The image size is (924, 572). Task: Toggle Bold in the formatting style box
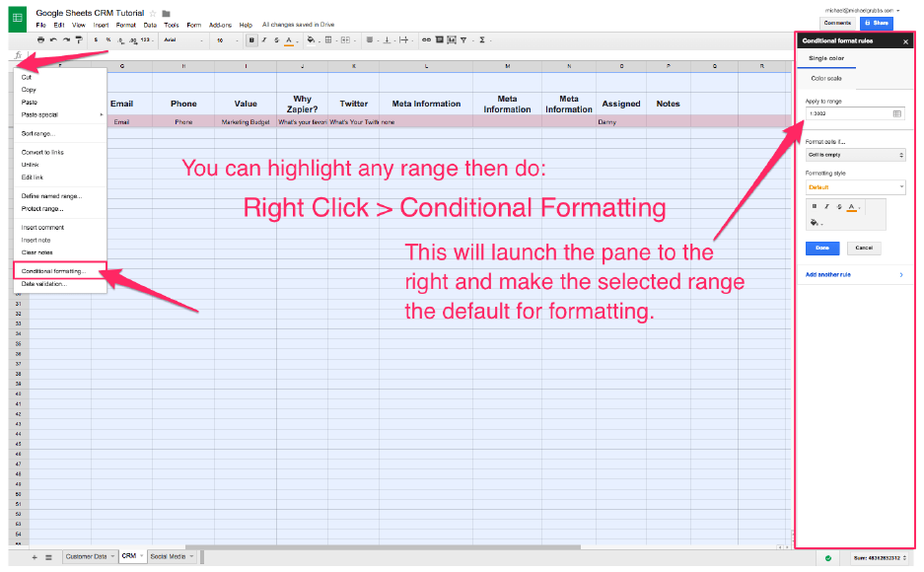(815, 207)
